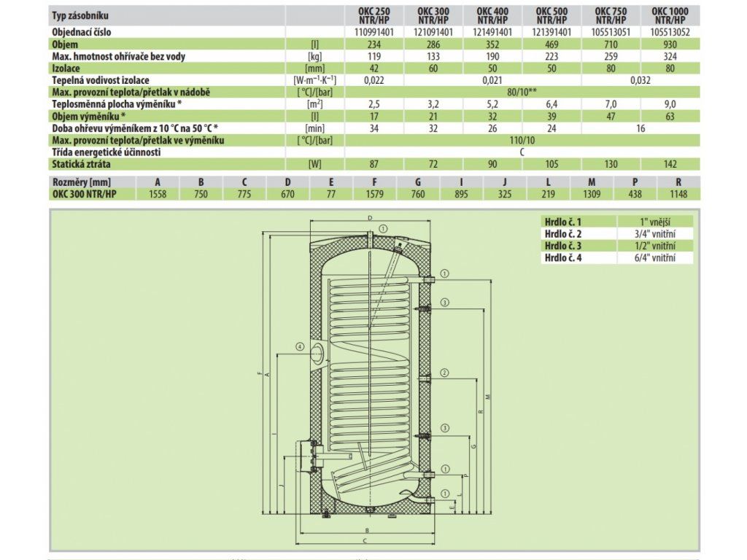Click order number 121391401

(x=551, y=32)
